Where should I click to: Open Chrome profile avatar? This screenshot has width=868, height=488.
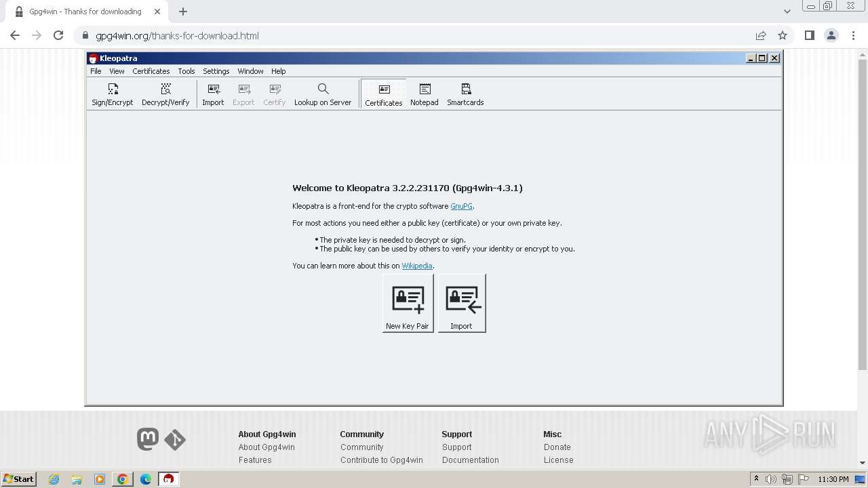pyautogui.click(x=831, y=36)
